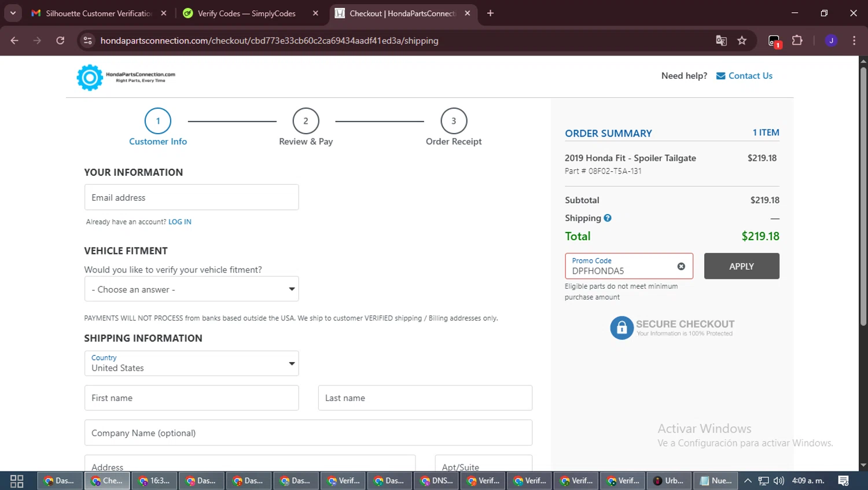The width and height of the screenshot is (868, 490).
Task: Click the HondaPartsConnection gear logo
Action: click(x=90, y=78)
